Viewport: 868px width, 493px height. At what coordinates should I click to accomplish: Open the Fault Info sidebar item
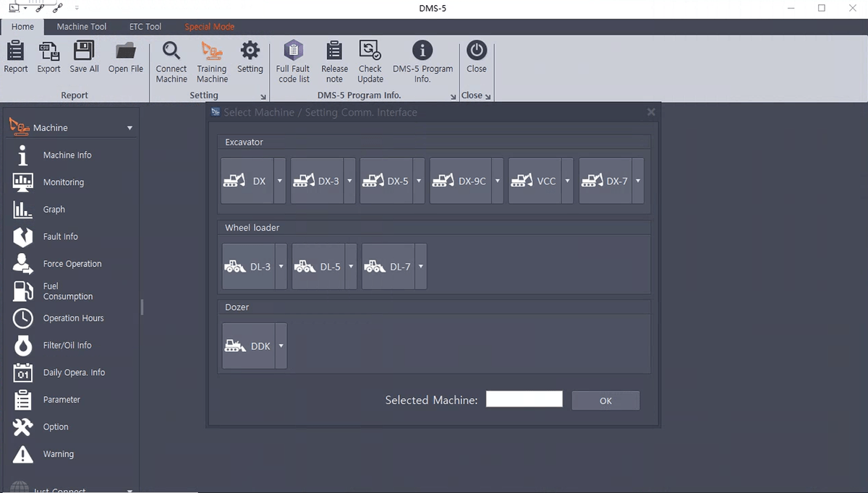tap(60, 236)
